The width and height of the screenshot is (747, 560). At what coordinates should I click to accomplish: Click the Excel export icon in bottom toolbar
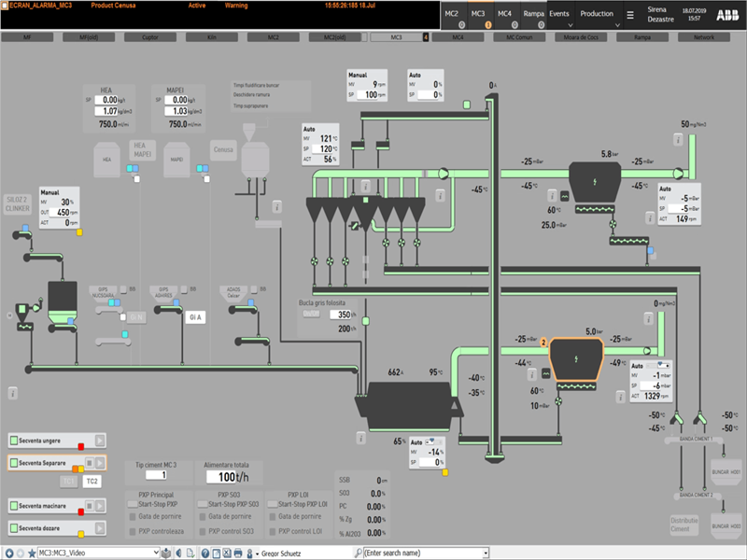point(227,552)
